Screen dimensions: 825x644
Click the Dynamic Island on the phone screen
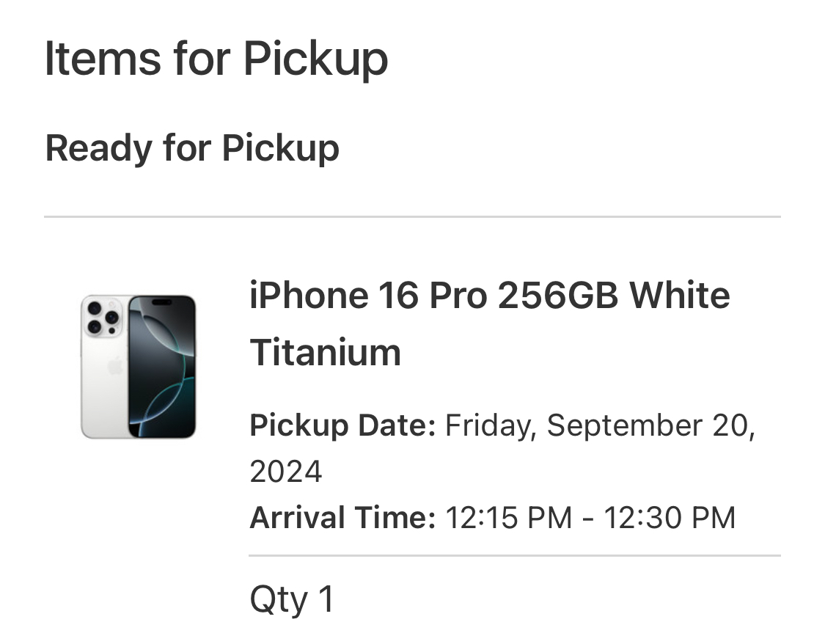coord(162,302)
